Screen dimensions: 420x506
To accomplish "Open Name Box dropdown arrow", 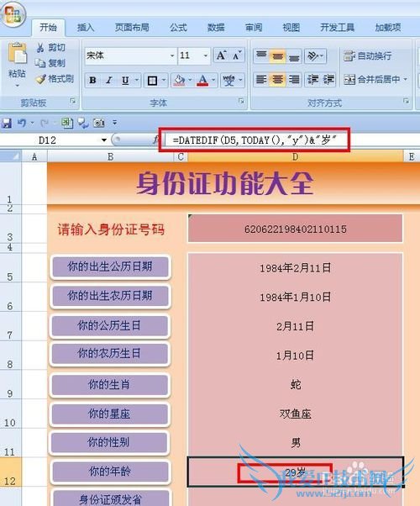I will (104, 140).
